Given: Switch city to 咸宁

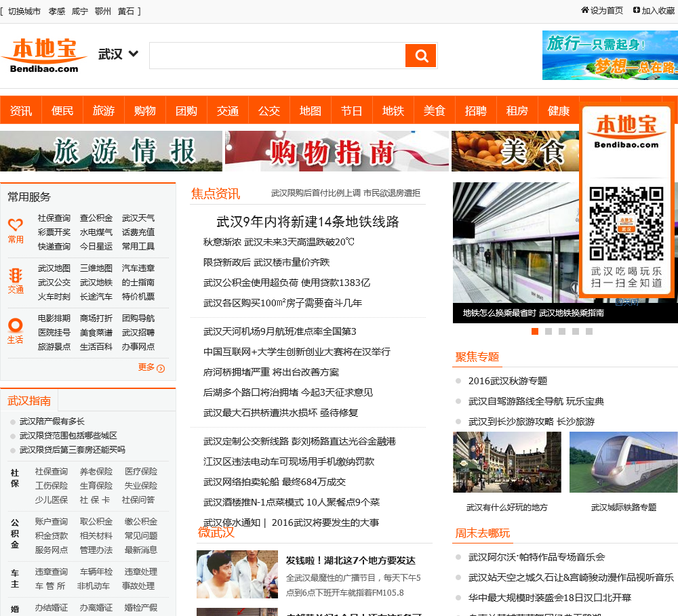Looking at the screenshot, I should click(x=79, y=12).
